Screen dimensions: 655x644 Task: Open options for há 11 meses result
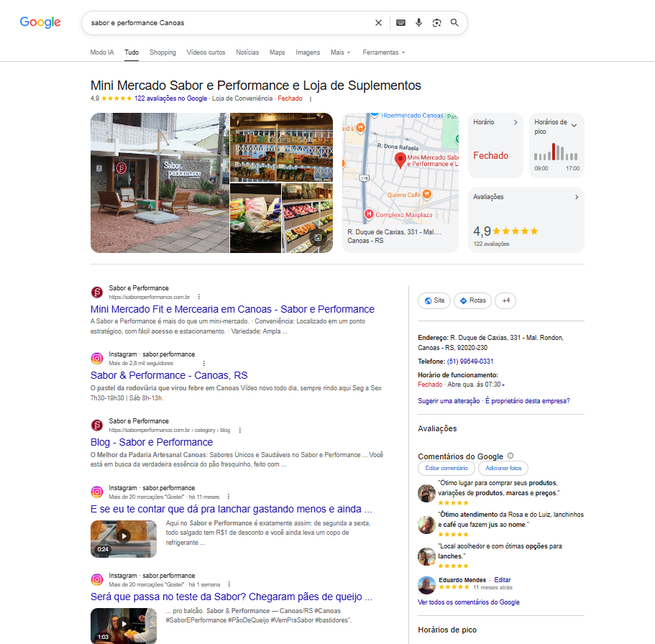coord(229,497)
